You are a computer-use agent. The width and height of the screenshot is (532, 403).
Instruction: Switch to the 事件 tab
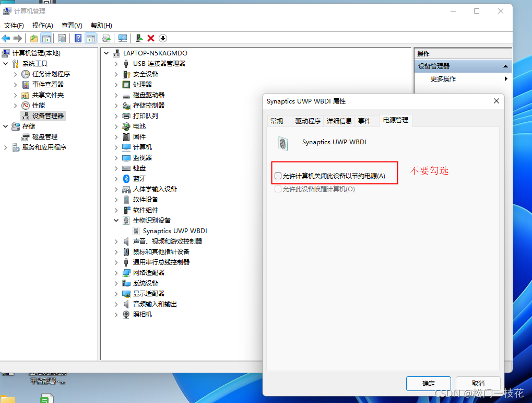pyautogui.click(x=367, y=121)
